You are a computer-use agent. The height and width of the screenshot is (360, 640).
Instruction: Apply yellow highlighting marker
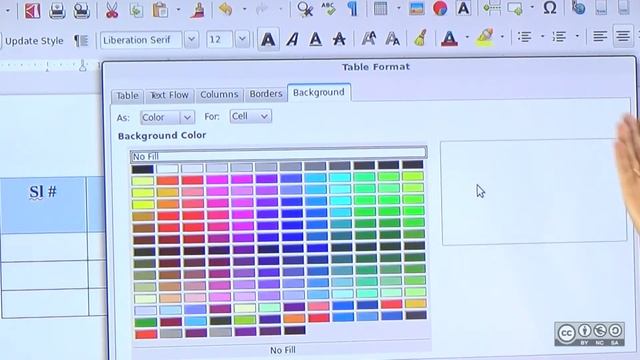(485, 38)
